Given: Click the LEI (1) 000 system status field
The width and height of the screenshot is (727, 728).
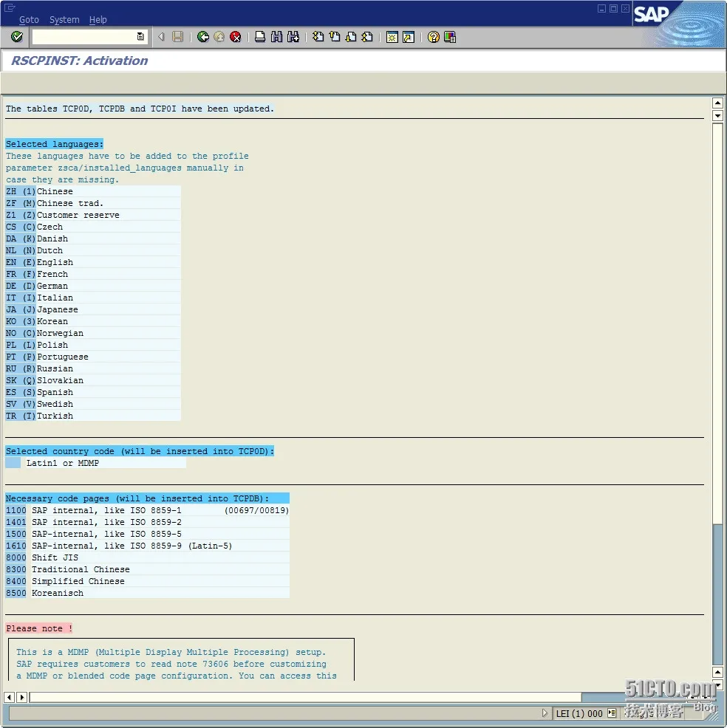Looking at the screenshot, I should click(x=579, y=713).
